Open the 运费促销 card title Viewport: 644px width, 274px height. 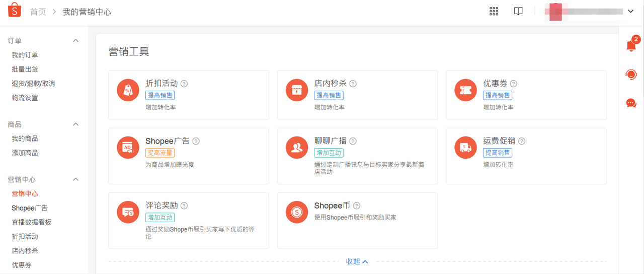500,141
